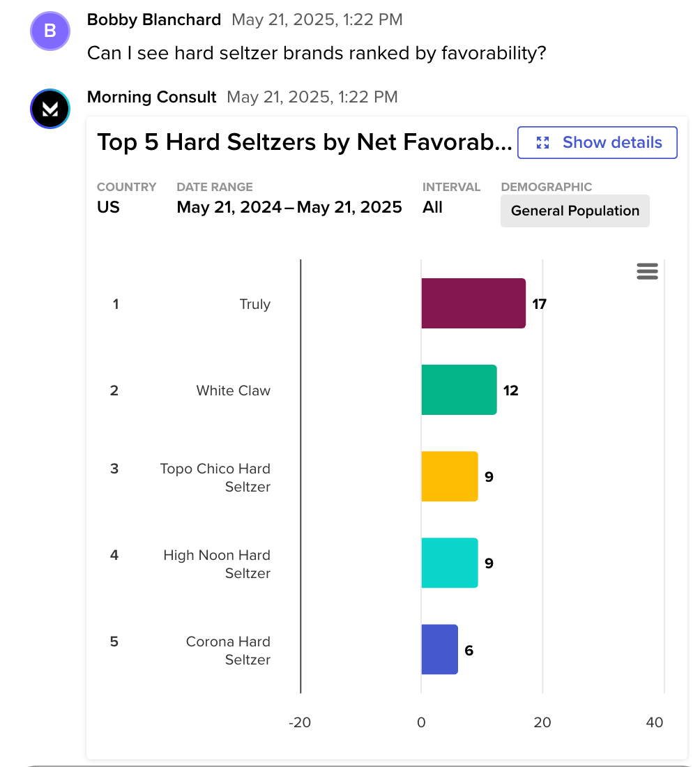Click the teal High Noon bar
700x767 pixels.
point(449,563)
